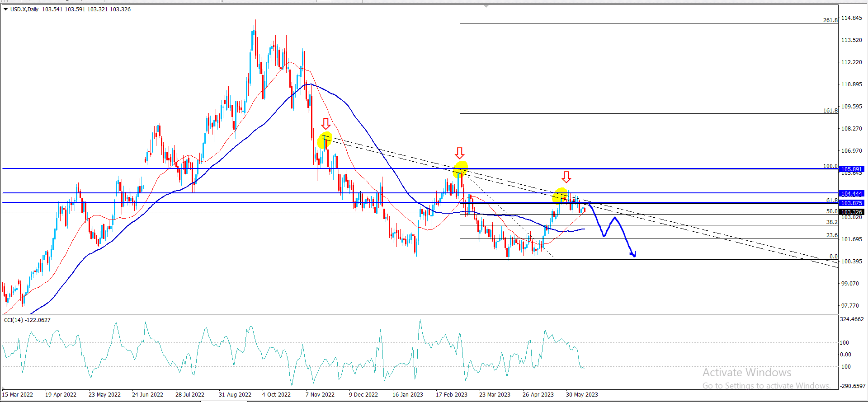This screenshot has width=868, height=402.
Task: Expand the dropdown triangle beside USD.X,Daily
Action: pyautogui.click(x=5, y=9)
